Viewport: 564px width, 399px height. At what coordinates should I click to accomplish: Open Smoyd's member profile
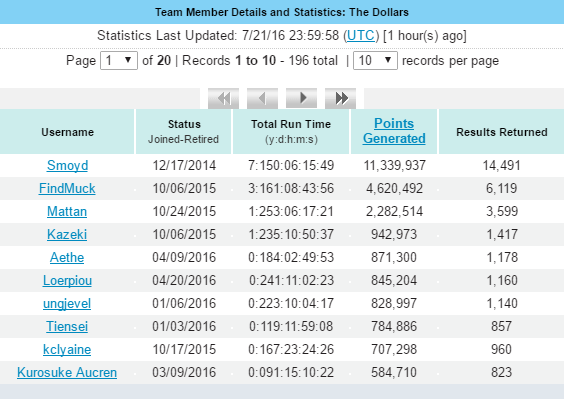pyautogui.click(x=67, y=166)
